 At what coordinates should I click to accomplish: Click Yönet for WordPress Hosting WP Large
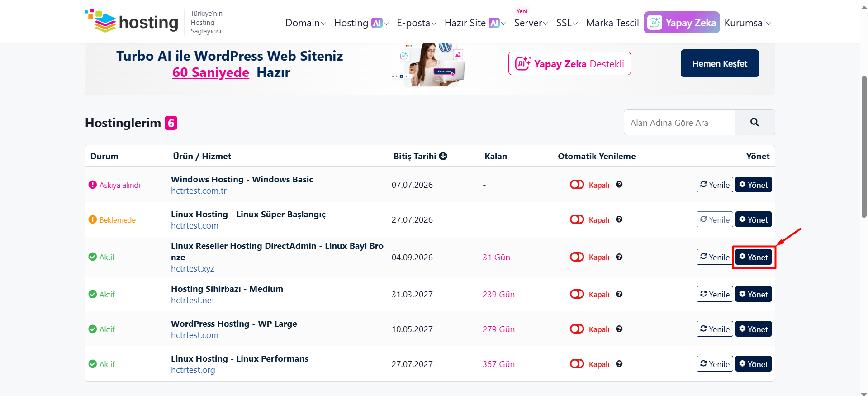click(x=754, y=329)
